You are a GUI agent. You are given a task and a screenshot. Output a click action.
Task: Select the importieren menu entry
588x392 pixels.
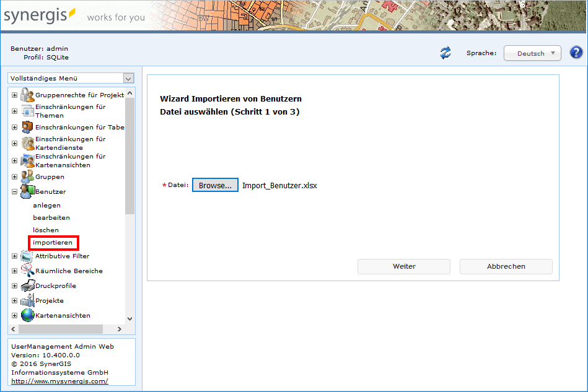click(x=53, y=242)
